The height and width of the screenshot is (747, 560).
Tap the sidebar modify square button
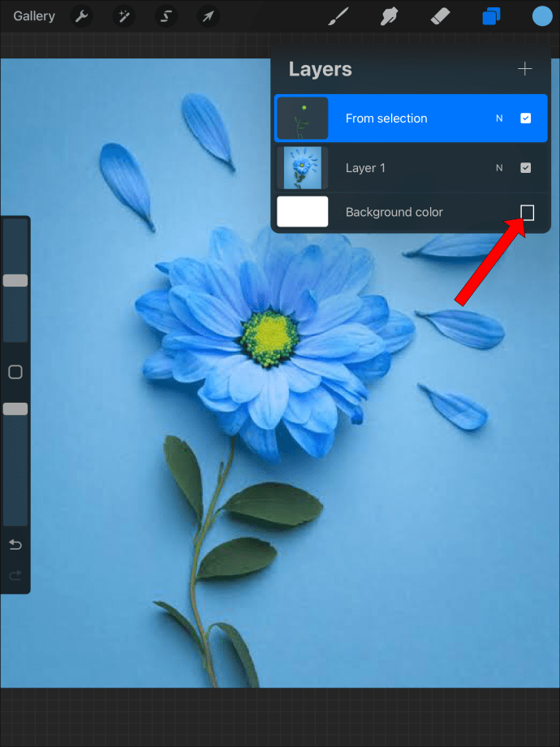15,372
